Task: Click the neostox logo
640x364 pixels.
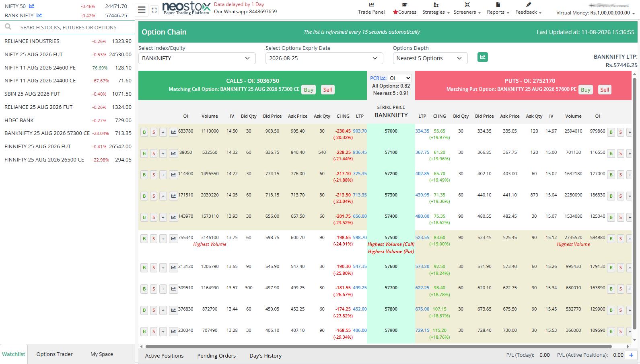Action: point(186,8)
